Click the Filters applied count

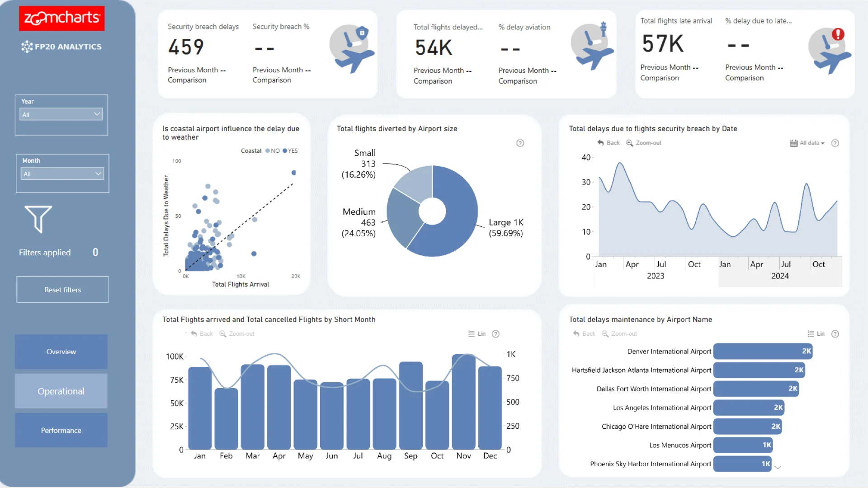coord(95,252)
